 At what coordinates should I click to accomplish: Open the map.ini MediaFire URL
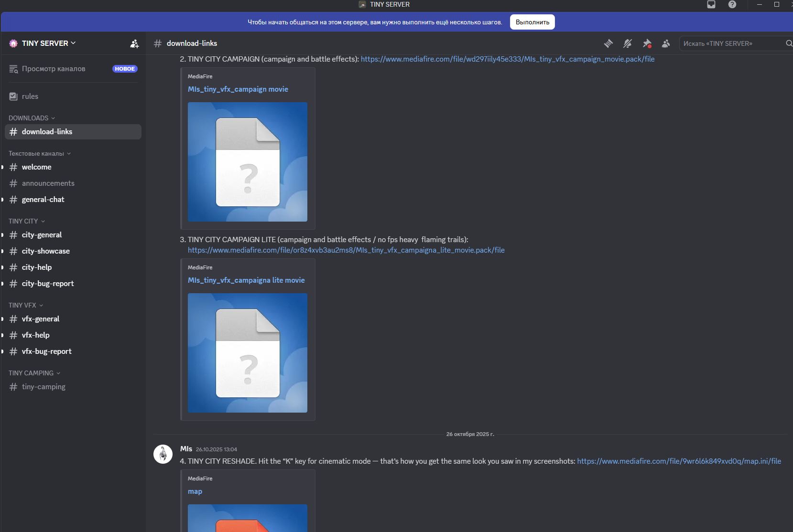(x=679, y=461)
